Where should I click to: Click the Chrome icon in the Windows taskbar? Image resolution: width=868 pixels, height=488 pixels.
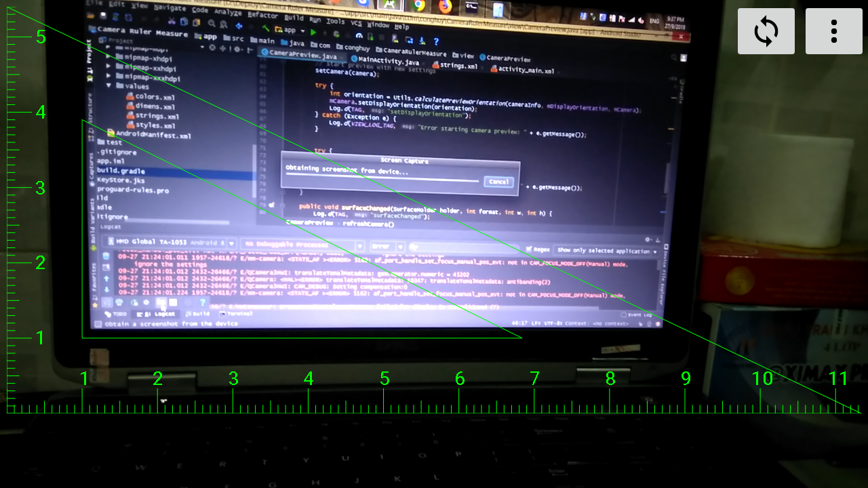coord(418,5)
